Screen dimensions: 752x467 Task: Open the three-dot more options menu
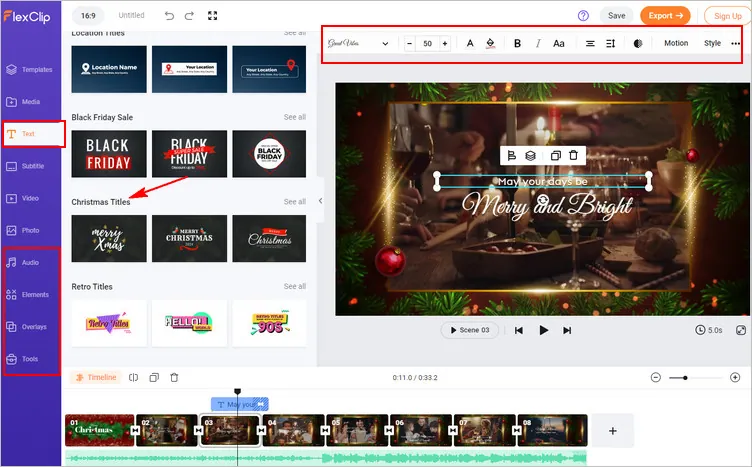[736, 43]
